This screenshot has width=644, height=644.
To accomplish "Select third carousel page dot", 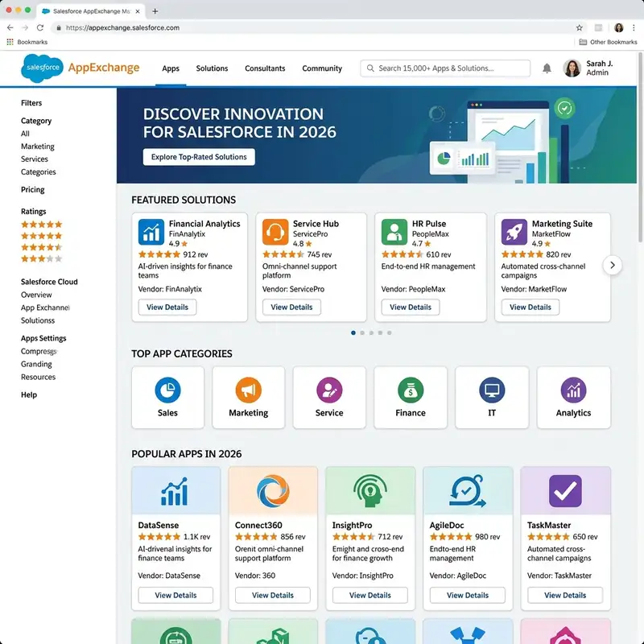I will (371, 332).
